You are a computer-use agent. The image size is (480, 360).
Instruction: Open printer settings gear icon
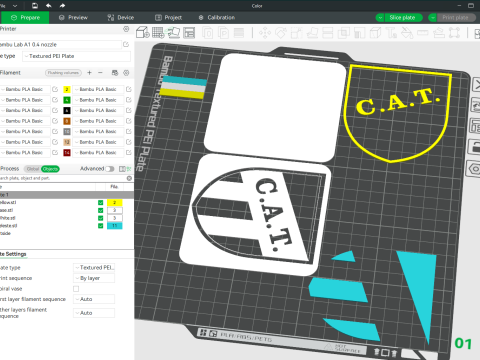pos(126,29)
